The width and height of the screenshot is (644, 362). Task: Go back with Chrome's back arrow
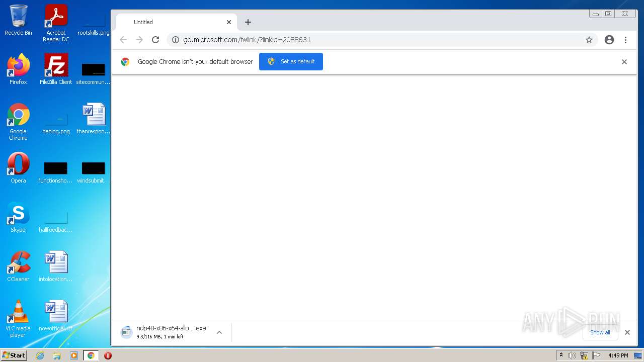[x=123, y=40]
